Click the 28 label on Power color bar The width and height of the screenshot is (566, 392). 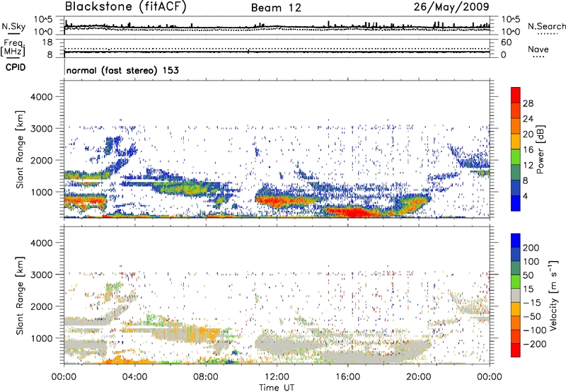coord(528,103)
